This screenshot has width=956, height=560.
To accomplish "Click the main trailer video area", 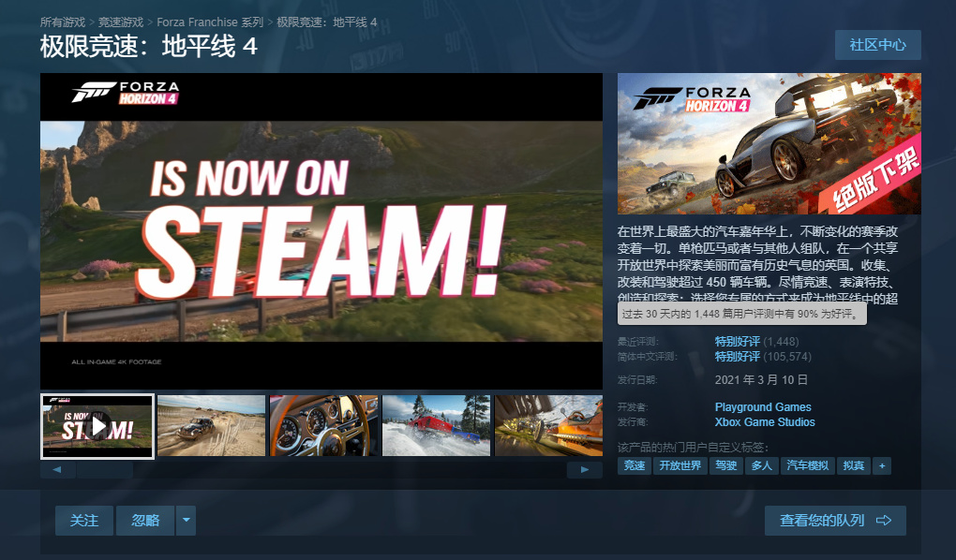I will tap(321, 231).
